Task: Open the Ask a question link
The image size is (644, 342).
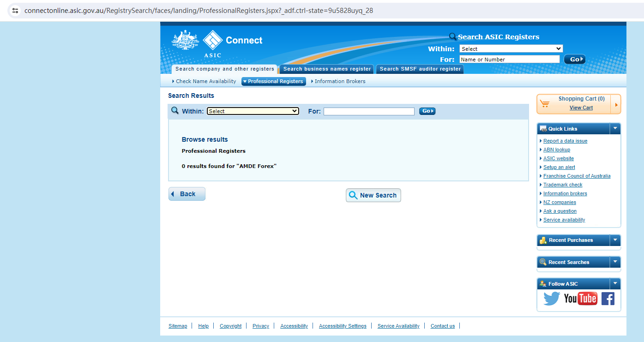Action: click(x=560, y=211)
